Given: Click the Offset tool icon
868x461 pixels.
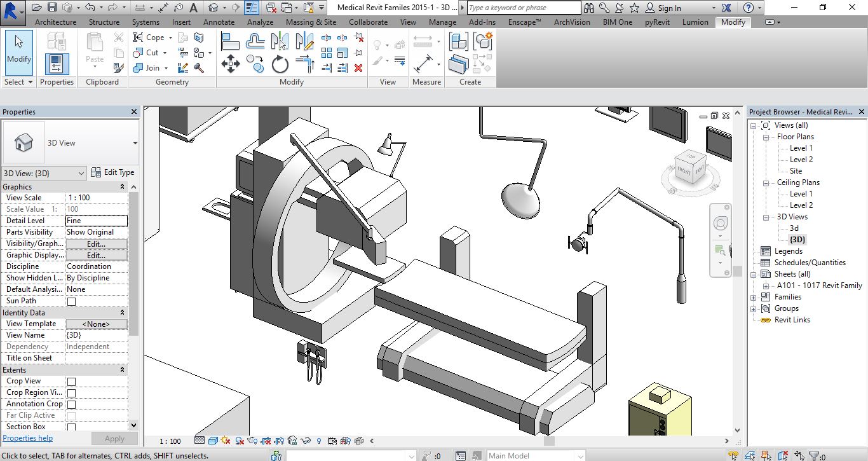Looking at the screenshot, I should (255, 42).
